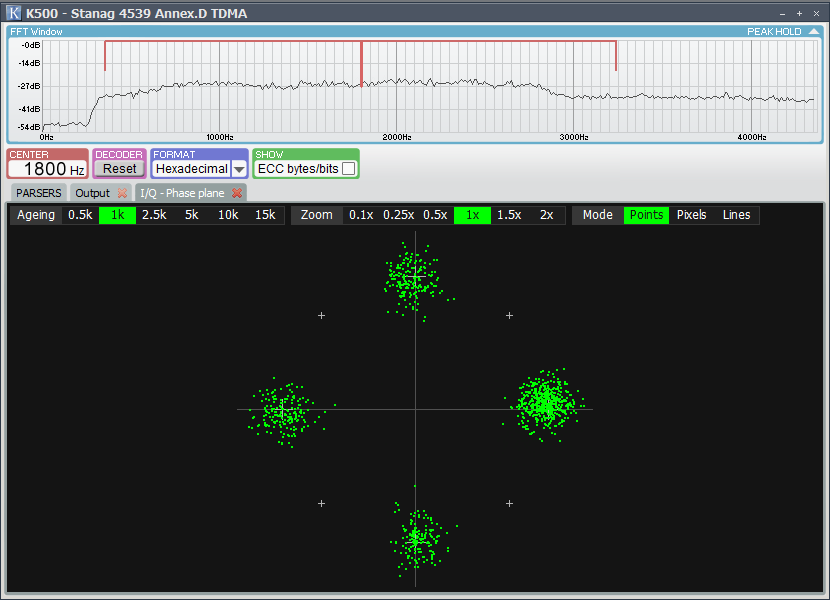Set ageing to 0.5k
This screenshot has width=830, height=600.
click(x=80, y=215)
